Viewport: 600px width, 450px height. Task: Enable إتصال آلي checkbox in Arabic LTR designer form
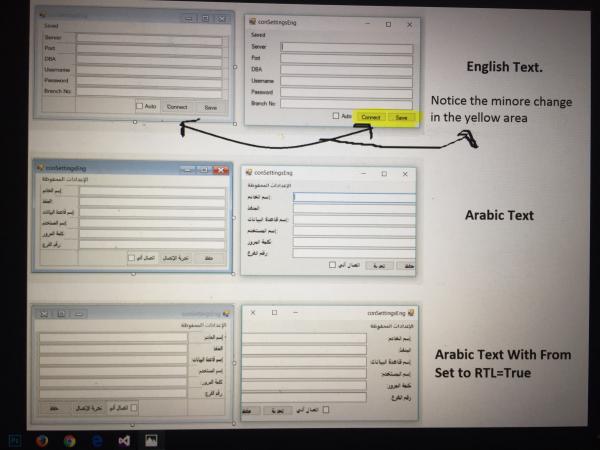tap(131, 258)
